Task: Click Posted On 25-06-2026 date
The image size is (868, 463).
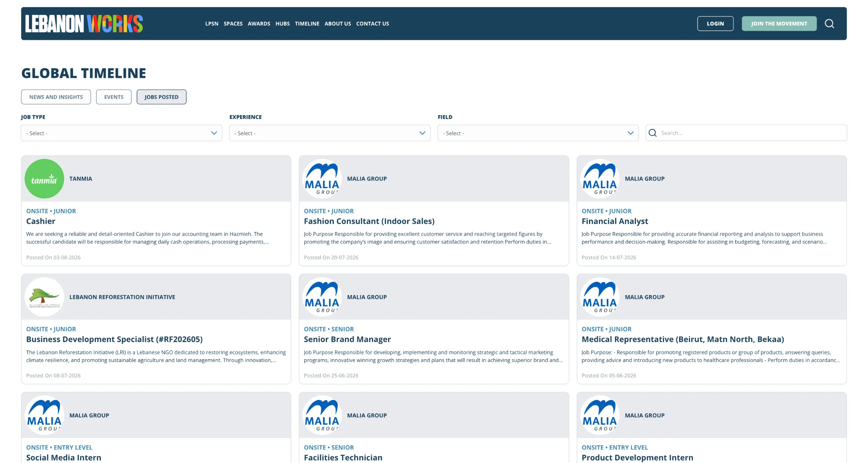Action: click(x=331, y=375)
